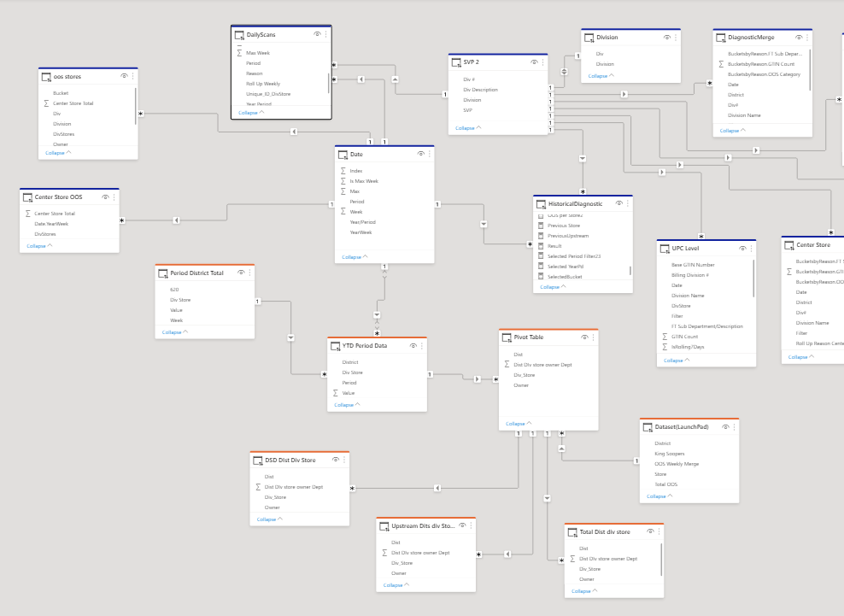Click the UPC Level table icon
The height and width of the screenshot is (616, 844).
click(x=665, y=249)
